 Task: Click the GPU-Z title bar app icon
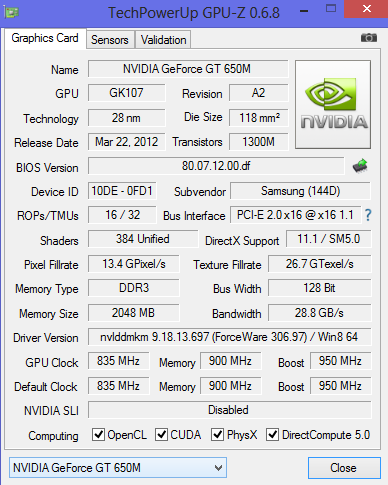click(x=11, y=13)
